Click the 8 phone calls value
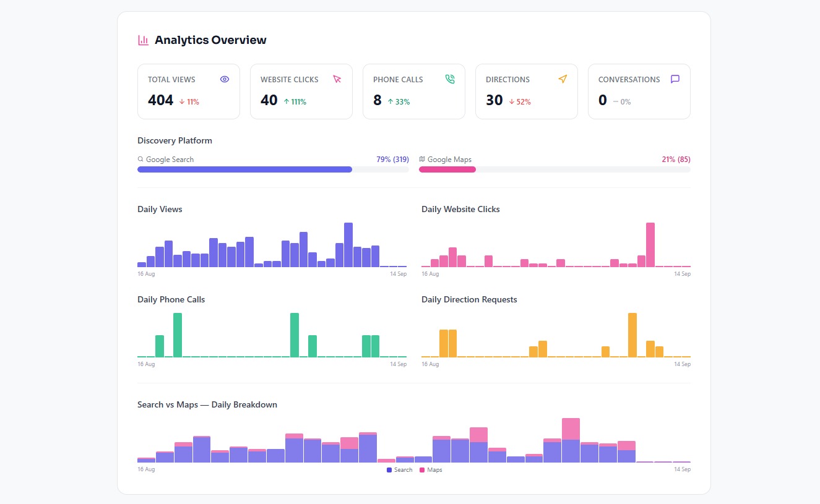 (378, 100)
